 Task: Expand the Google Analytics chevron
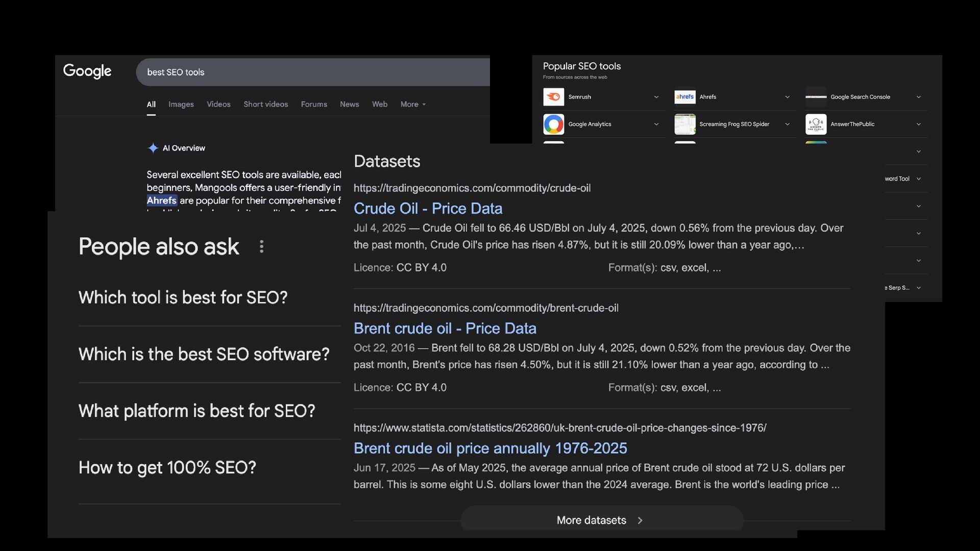click(x=656, y=124)
